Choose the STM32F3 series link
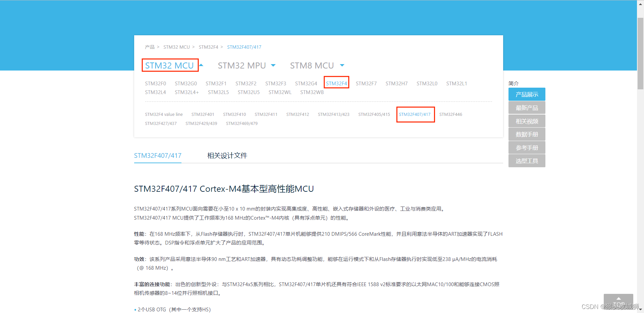The width and height of the screenshot is (644, 313). [276, 84]
